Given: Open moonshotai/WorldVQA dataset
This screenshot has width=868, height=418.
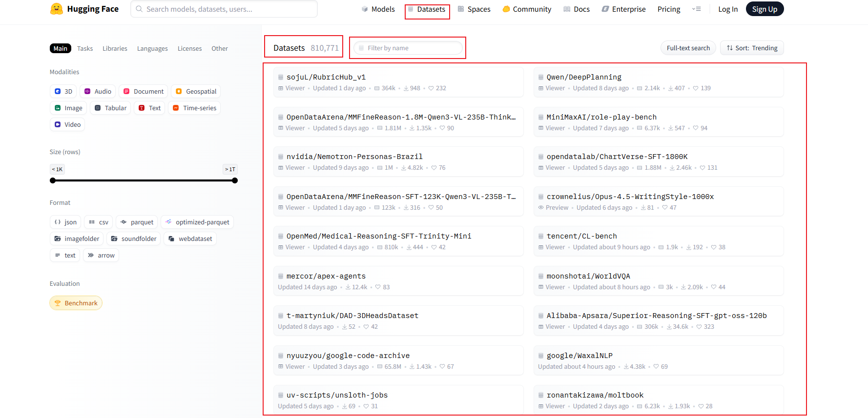Looking at the screenshot, I should [x=659, y=281].
